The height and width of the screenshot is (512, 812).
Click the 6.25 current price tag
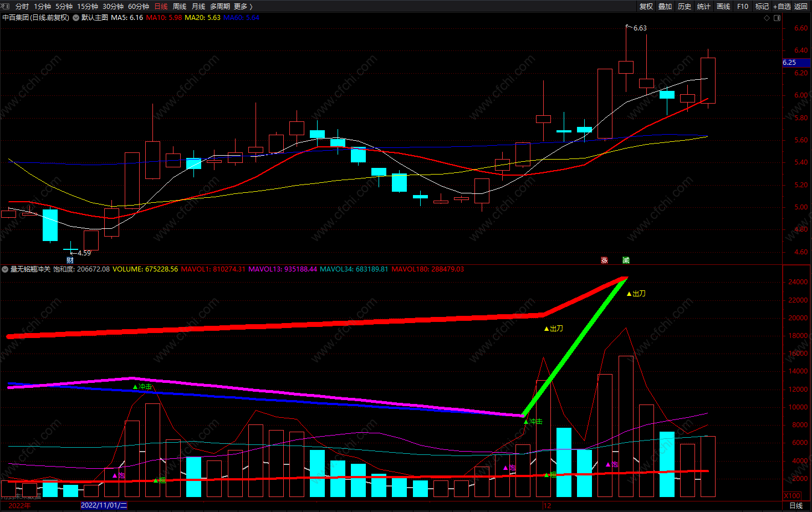coord(796,63)
